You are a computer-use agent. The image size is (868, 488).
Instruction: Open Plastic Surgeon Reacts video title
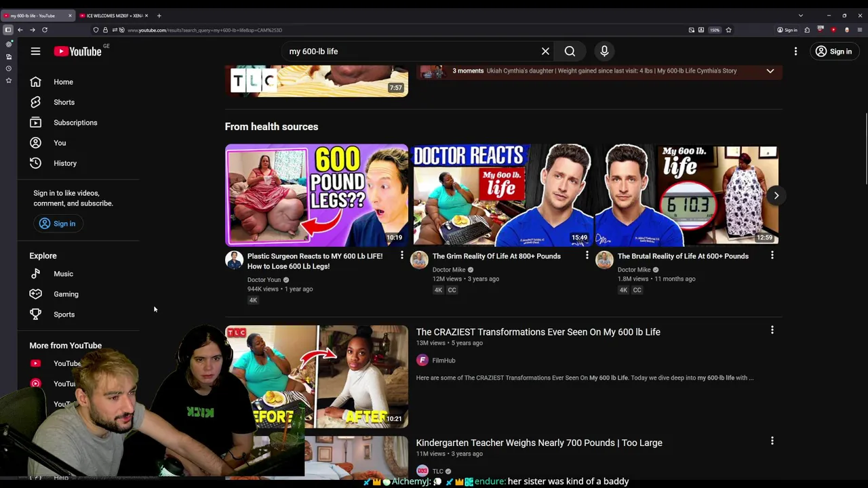coord(315,261)
